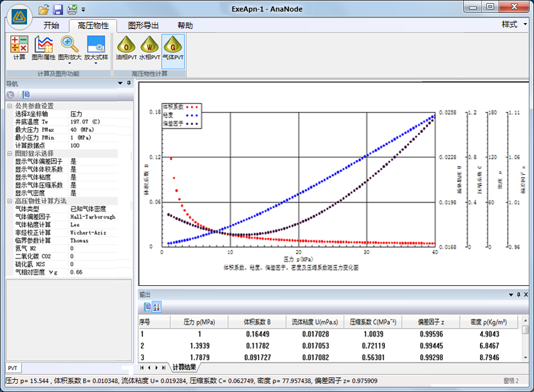Open 图形属性 chart properties
Image resolution: width=534 pixels, height=392 pixels.
click(44, 44)
